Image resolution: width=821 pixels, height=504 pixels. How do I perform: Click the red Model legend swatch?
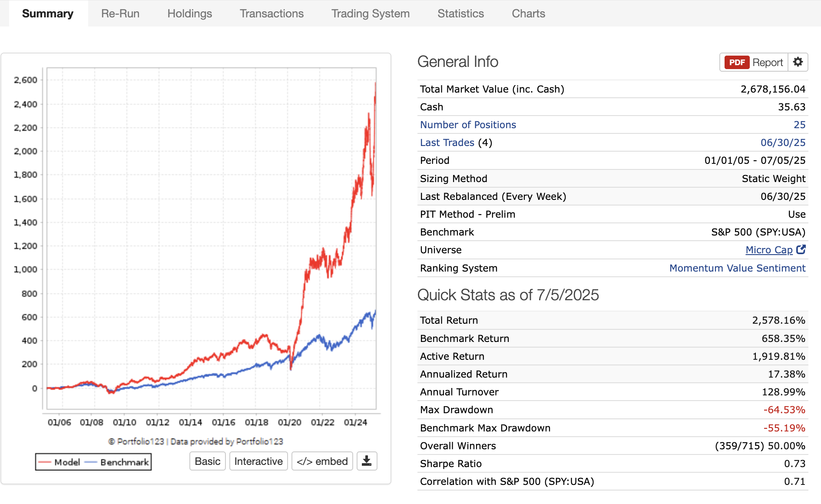(x=45, y=462)
